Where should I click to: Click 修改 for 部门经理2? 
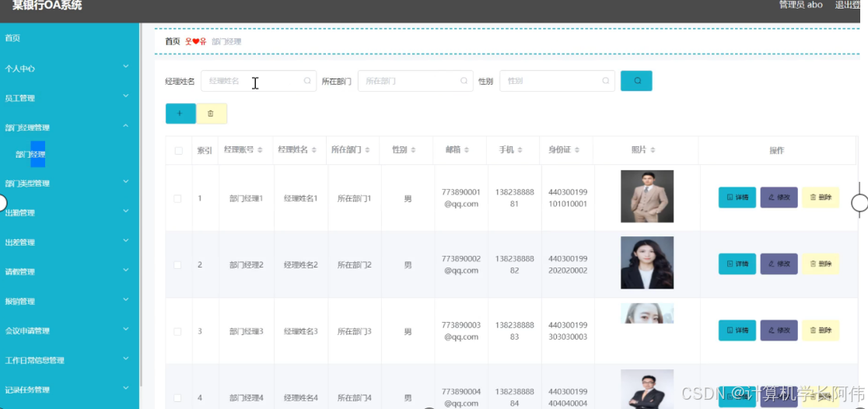779,264
